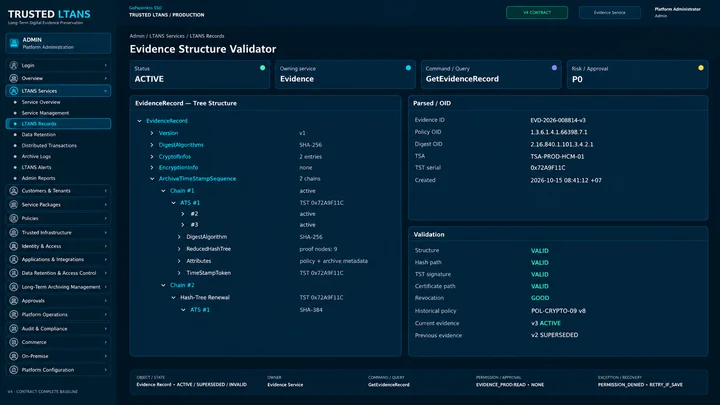
Task: Click the LTANS Services sidebar icon
Action: (14, 91)
